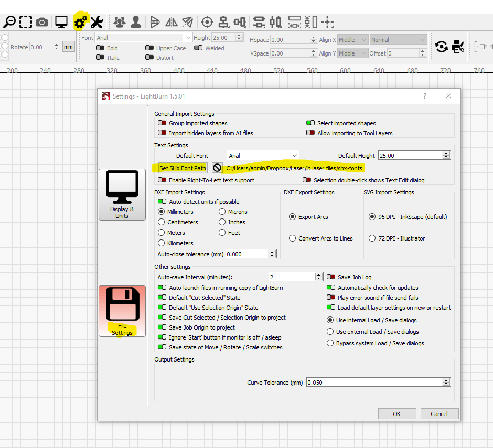The width and height of the screenshot is (493, 448).
Task: Click Default Height spinner arrows
Action: (446, 156)
